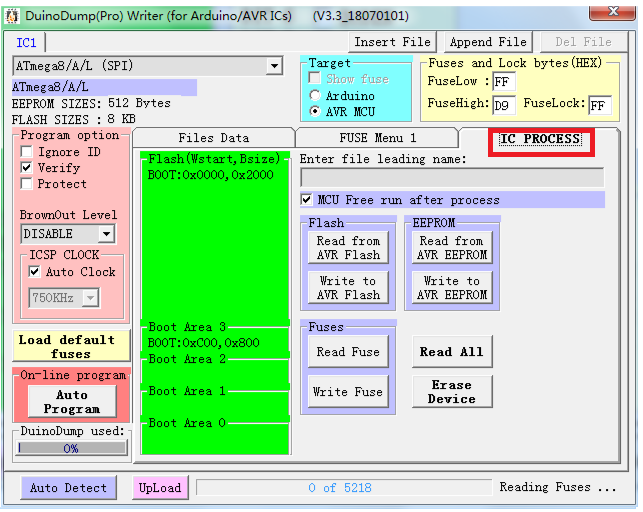This screenshot has width=643, height=512.
Task: Open the ATmega8/A/L (SPI) chip dropdown
Action: pos(274,66)
